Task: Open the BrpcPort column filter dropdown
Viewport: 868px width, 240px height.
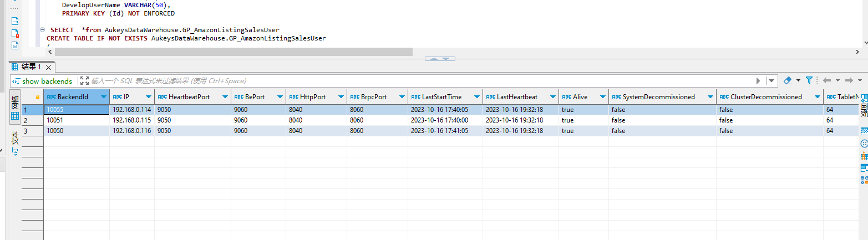Action: tap(402, 96)
